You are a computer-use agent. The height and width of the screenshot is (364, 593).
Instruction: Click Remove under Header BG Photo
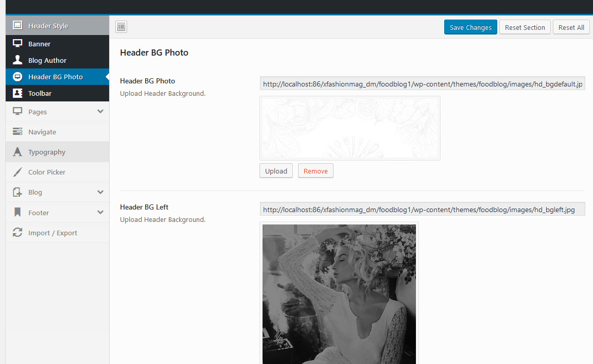tap(316, 171)
